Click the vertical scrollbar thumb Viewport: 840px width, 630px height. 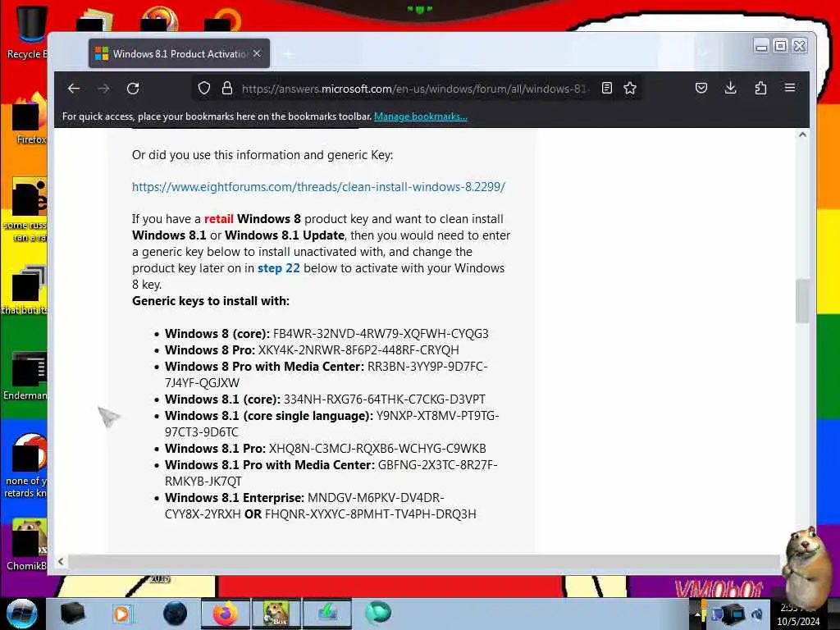pyautogui.click(x=802, y=301)
